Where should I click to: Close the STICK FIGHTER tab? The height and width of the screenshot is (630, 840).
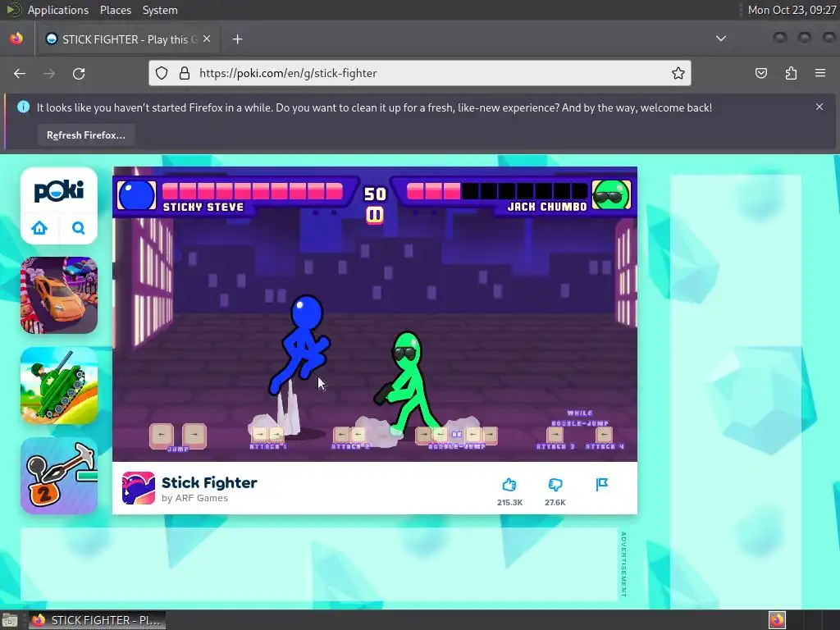click(207, 39)
